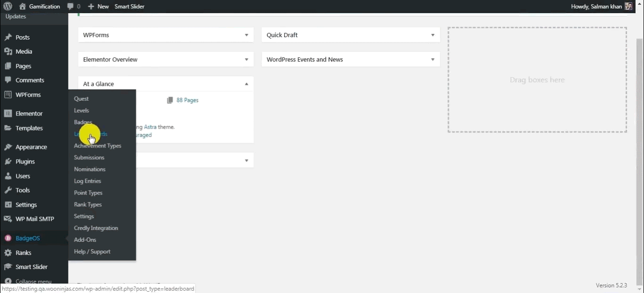Select Achievement Types submenu item
This screenshot has width=644, height=293.
(98, 146)
